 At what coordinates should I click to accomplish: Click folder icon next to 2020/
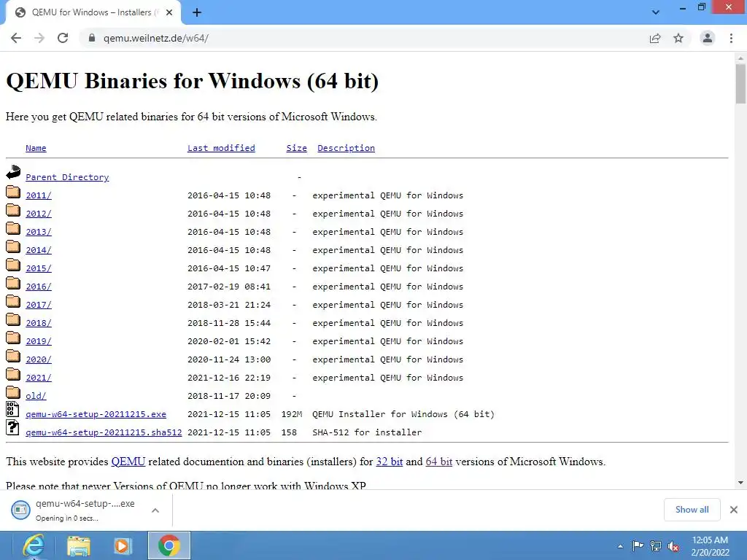coord(13,356)
